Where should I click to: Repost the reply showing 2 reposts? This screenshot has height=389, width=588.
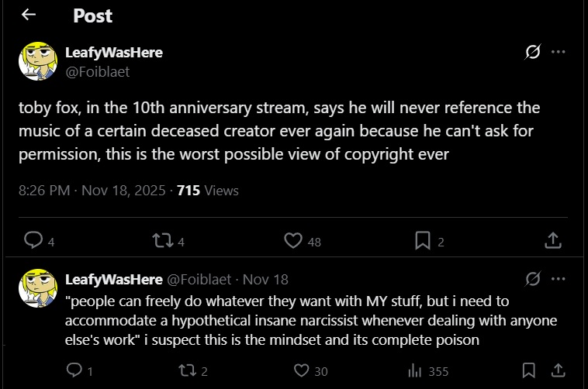(x=187, y=370)
